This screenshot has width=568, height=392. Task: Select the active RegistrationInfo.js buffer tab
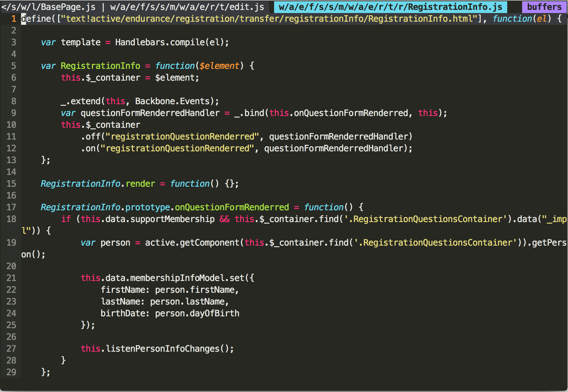pyautogui.click(x=390, y=7)
